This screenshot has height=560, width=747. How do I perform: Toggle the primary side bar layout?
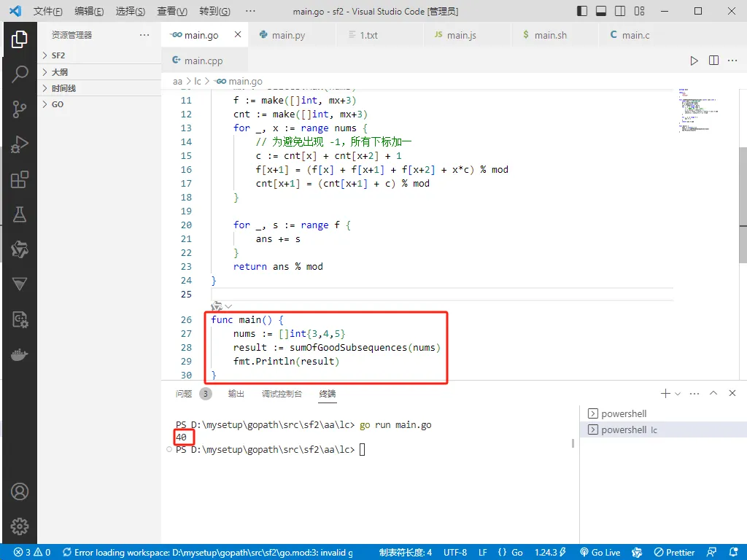581,11
